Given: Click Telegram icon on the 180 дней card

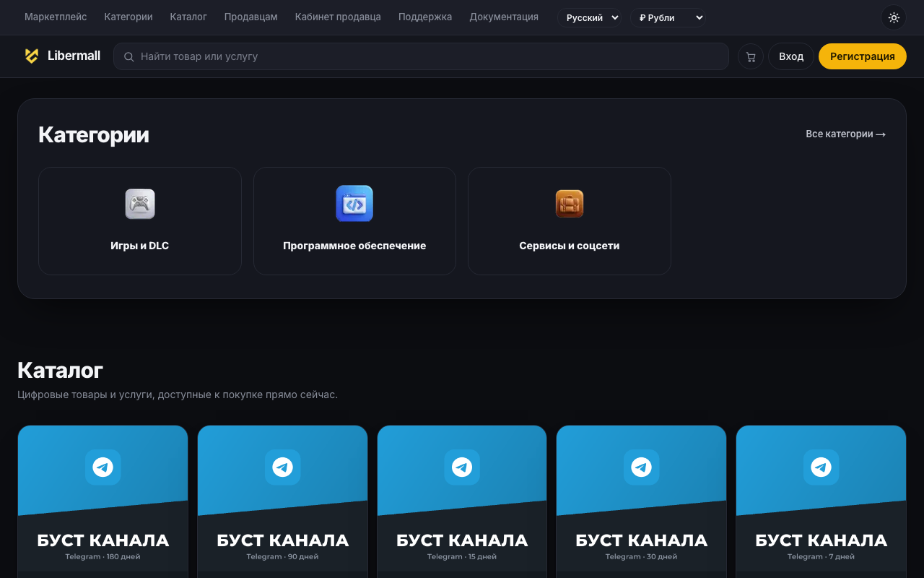Looking at the screenshot, I should [103, 467].
